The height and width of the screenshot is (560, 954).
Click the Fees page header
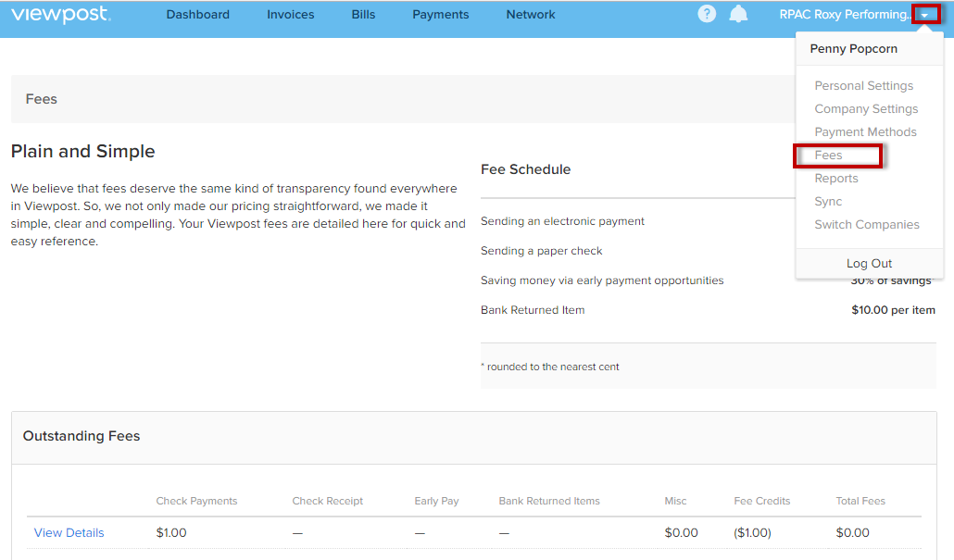click(42, 99)
